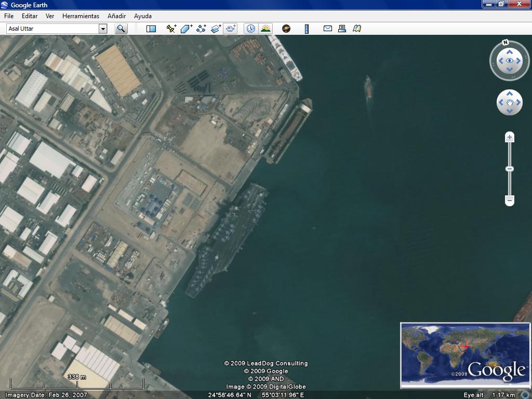Screen dimensions: 532x399
Task: Click the overview world map thumbnail
Action: (x=465, y=355)
